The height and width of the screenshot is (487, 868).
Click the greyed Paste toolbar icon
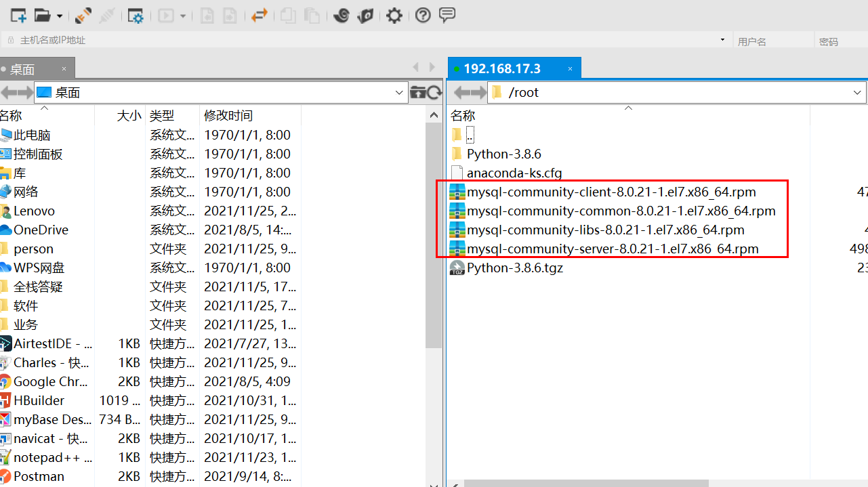pyautogui.click(x=312, y=15)
